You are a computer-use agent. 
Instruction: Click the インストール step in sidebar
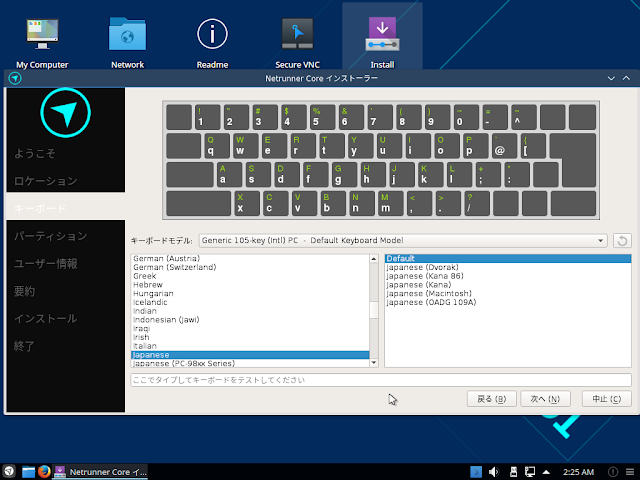click(45, 319)
